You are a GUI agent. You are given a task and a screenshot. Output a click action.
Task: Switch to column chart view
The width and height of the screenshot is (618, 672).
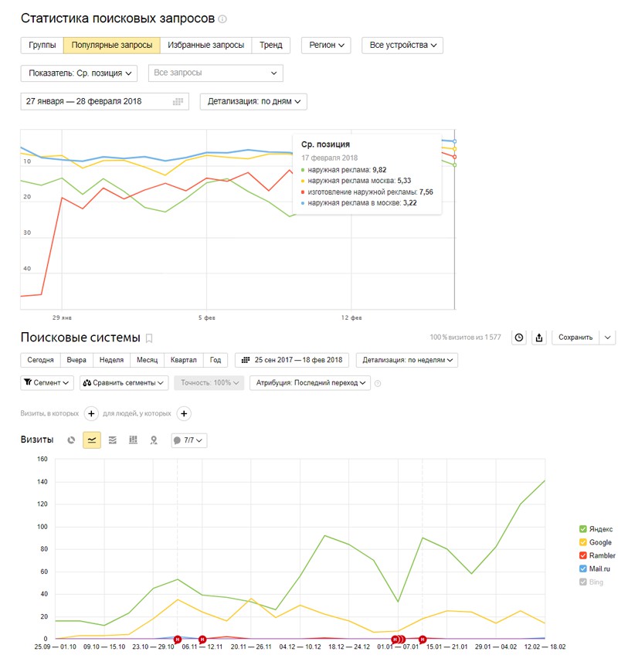click(133, 440)
